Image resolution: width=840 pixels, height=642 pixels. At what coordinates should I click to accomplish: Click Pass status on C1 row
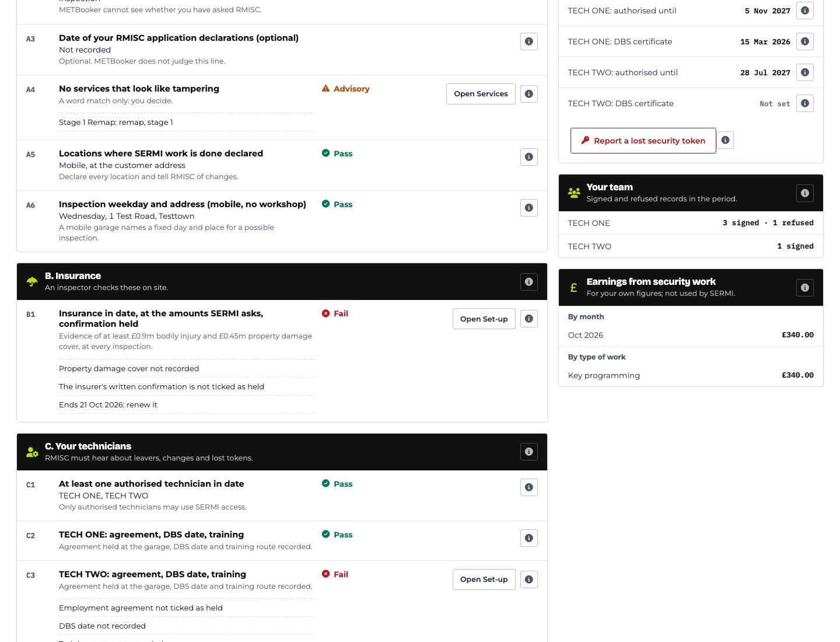(337, 484)
